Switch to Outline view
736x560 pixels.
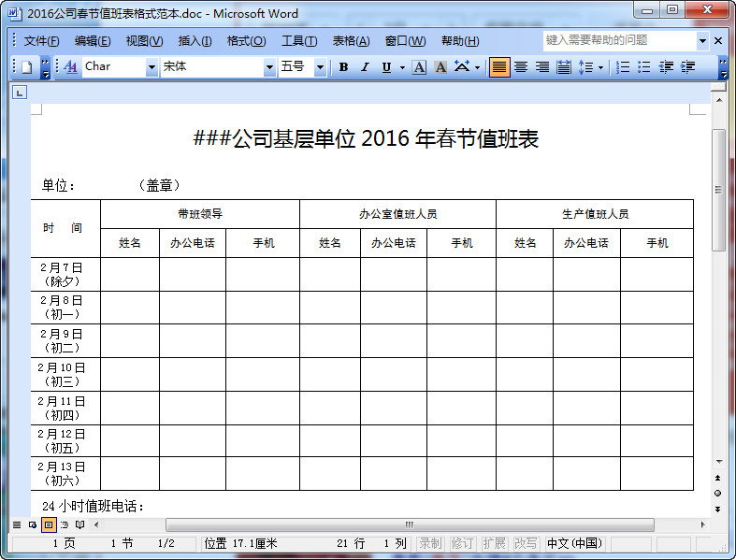[x=65, y=524]
